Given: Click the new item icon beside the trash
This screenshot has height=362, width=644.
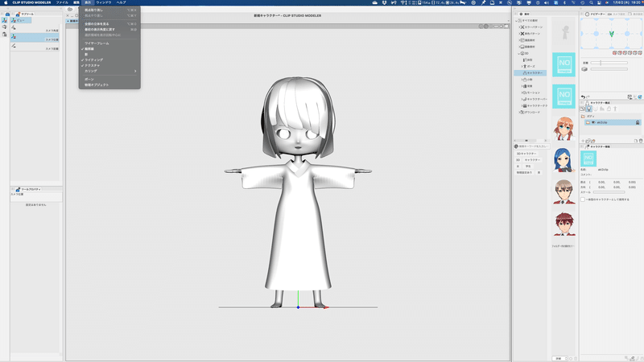Looking at the screenshot, I should coord(636,141).
